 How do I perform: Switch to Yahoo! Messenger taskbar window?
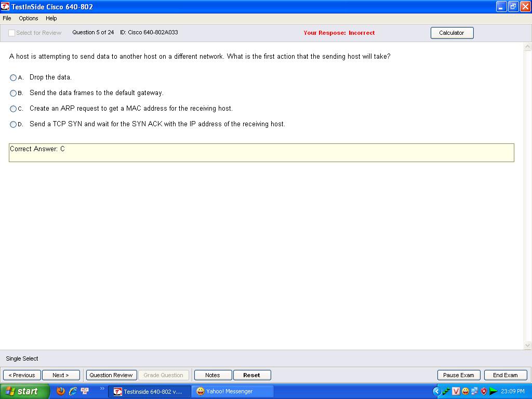click(229, 391)
